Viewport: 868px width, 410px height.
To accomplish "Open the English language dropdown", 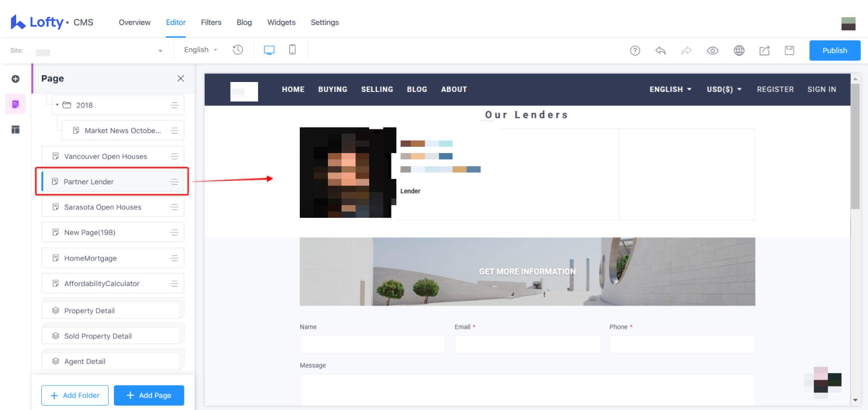I will (x=201, y=50).
